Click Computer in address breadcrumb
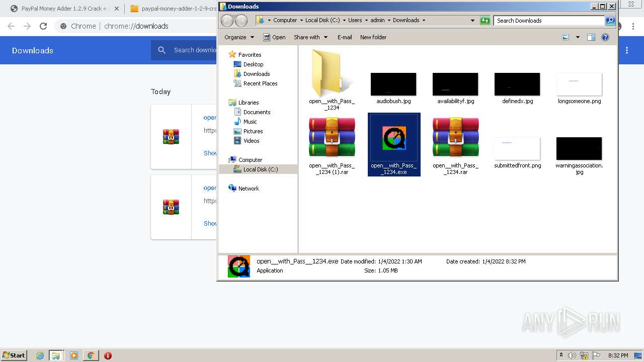This screenshot has width=644, height=362. tap(285, 21)
